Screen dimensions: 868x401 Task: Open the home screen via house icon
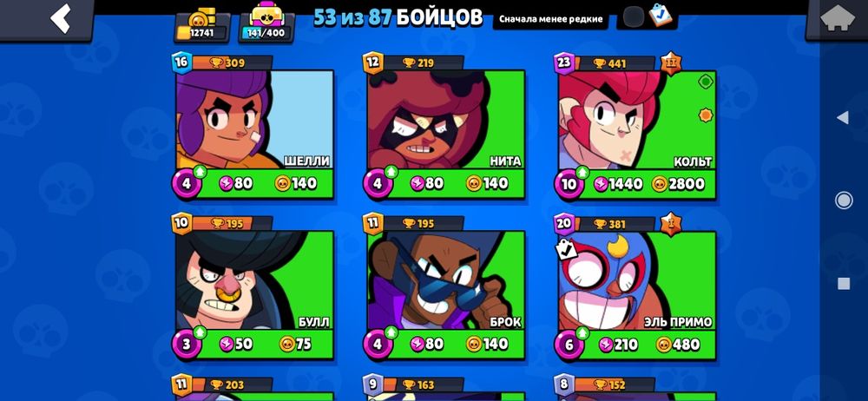(x=837, y=19)
